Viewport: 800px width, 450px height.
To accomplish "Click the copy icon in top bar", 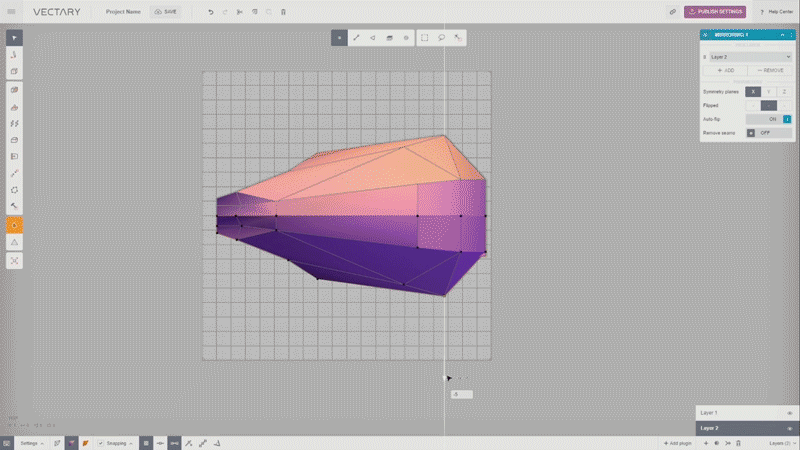I will click(x=254, y=12).
